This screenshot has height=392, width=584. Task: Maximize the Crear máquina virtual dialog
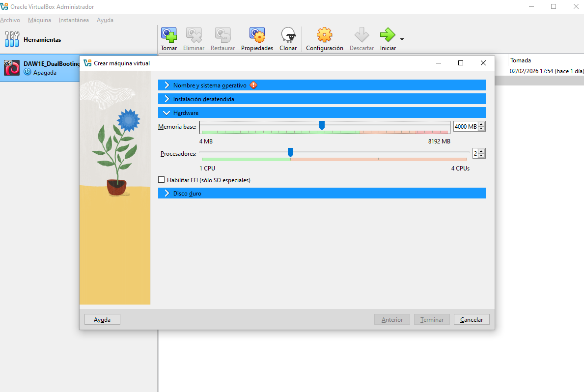pyautogui.click(x=461, y=63)
